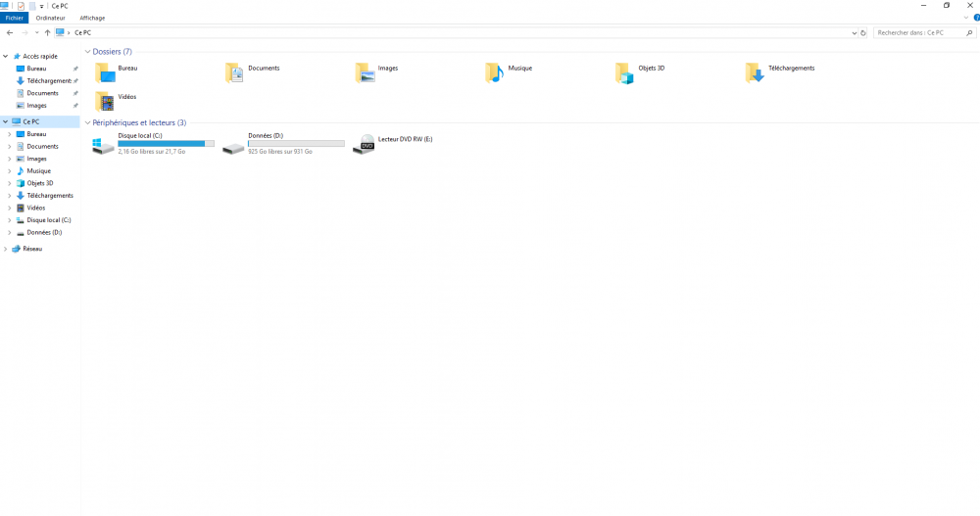Click the Accès rapide star icon

pos(17,56)
